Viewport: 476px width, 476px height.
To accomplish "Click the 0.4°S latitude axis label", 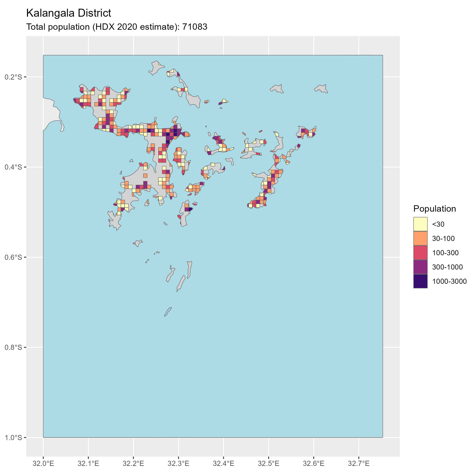I will pyautogui.click(x=13, y=167).
